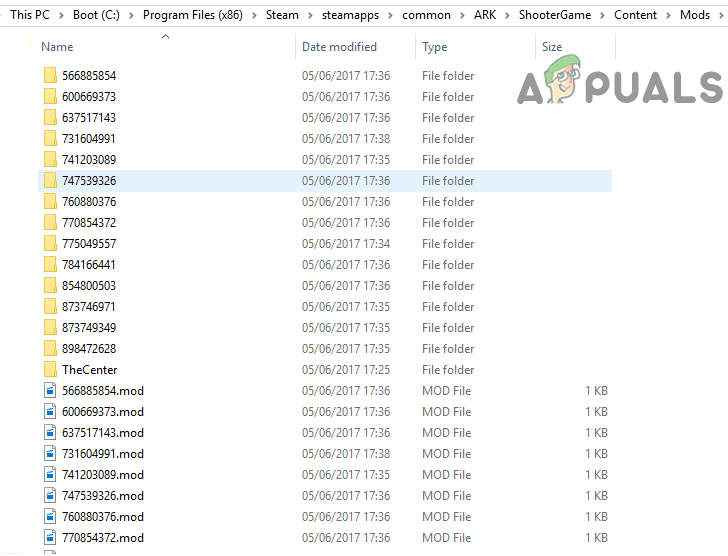Click date 05/06/2017 17:34 of 775049557
The height and width of the screenshot is (556, 728).
tap(346, 244)
